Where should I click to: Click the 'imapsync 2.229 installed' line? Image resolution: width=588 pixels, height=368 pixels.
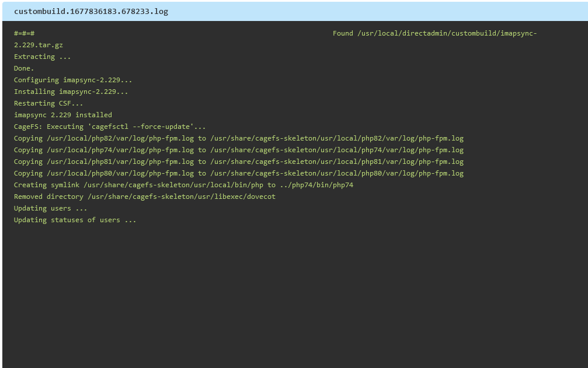tap(63, 115)
